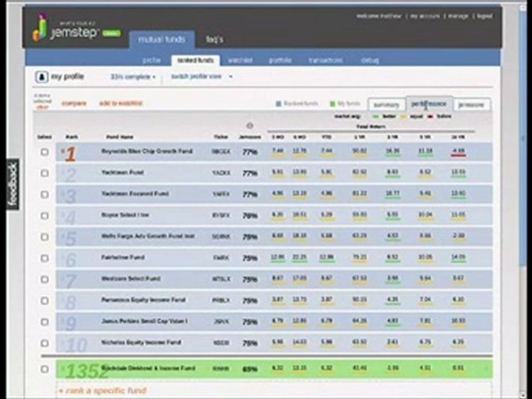Select checkbox for Reynolds Blue Chip Growth Fund
This screenshot has width=532, height=399.
click(44, 152)
